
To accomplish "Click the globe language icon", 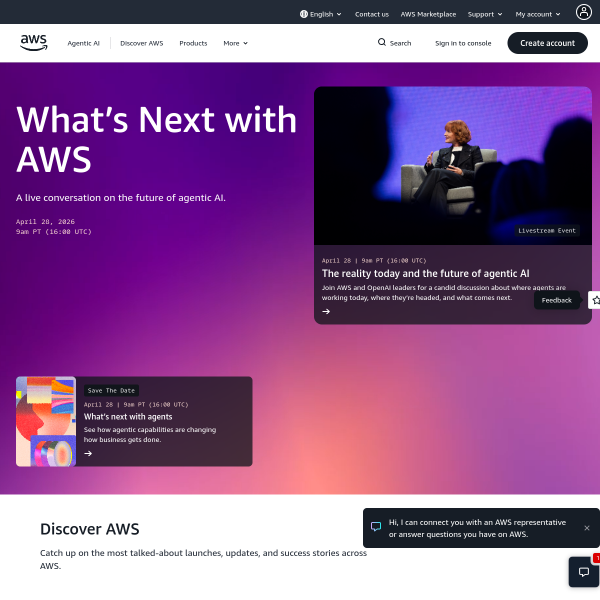I will point(304,14).
